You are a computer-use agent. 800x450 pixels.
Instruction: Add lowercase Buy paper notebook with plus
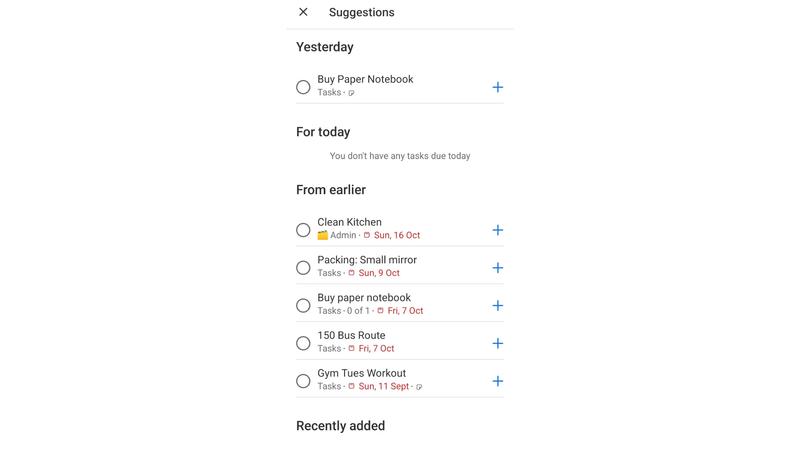497,306
